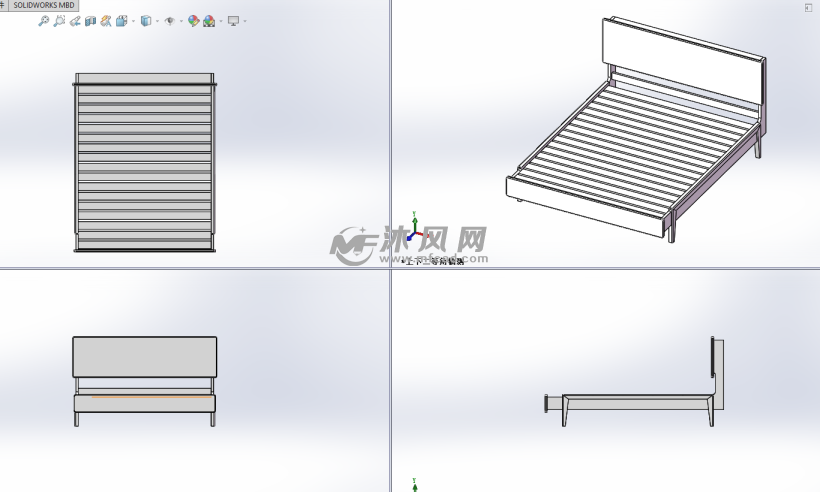
Task: Select the Zoom to Area tool
Action: (x=59, y=20)
